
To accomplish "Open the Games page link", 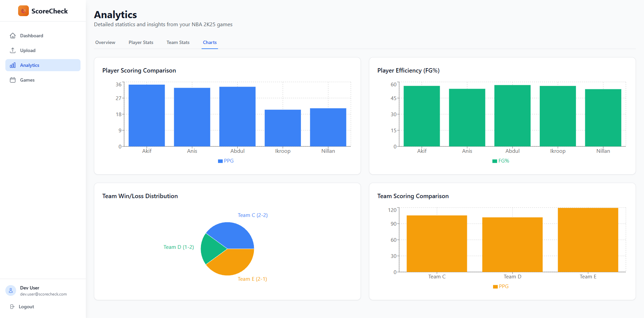I will coord(27,80).
